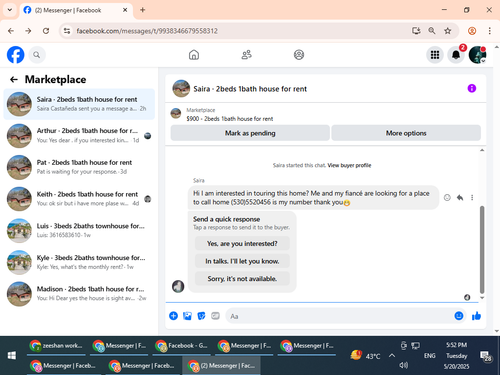The height and width of the screenshot is (375, 500).
Task: Click Mark as pending button
Action: coord(250,133)
